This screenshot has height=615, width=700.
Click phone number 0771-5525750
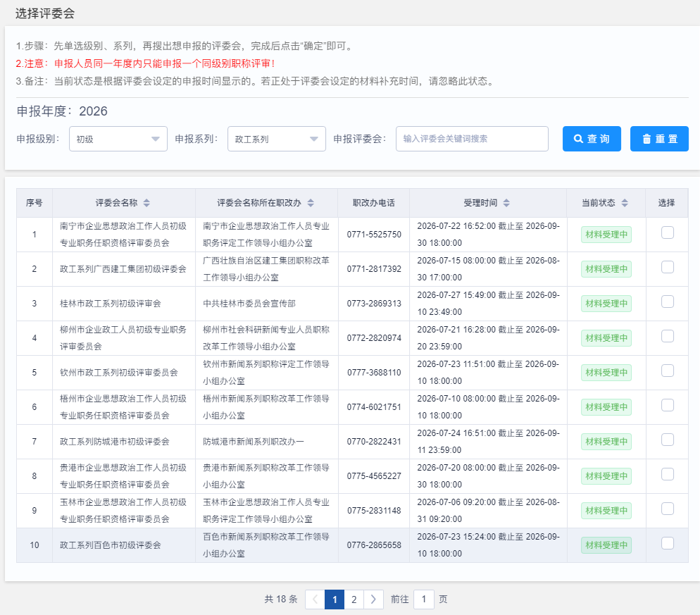374,235
